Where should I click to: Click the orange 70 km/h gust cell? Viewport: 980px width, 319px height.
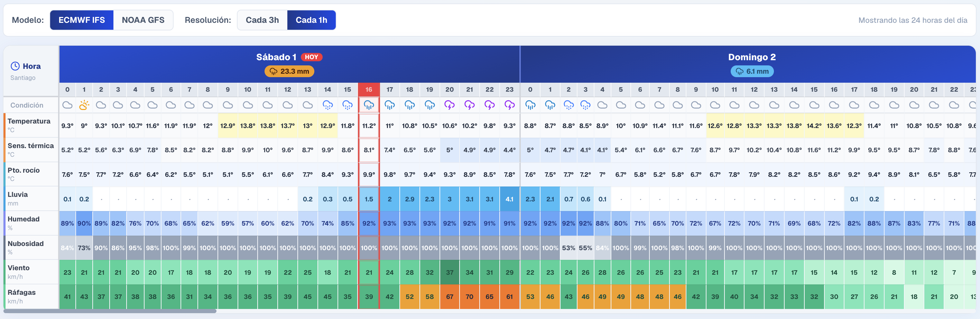click(x=470, y=297)
